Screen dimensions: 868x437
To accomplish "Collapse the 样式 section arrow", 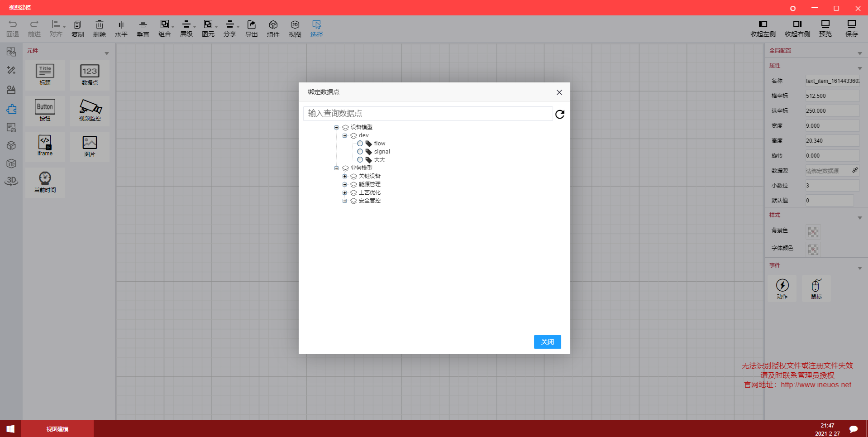I will [x=860, y=218].
